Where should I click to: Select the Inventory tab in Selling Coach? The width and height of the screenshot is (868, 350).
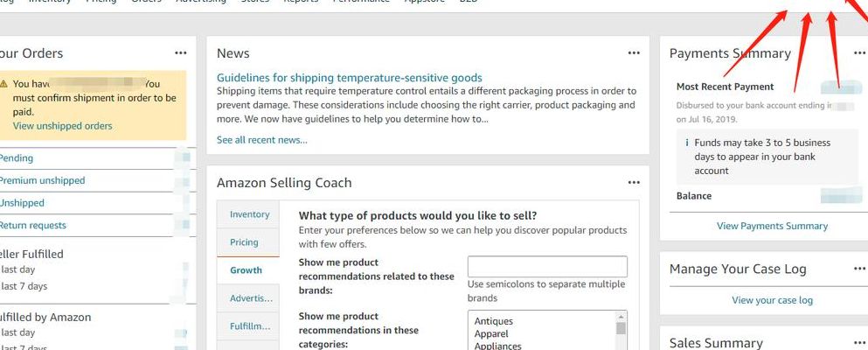[x=248, y=214]
